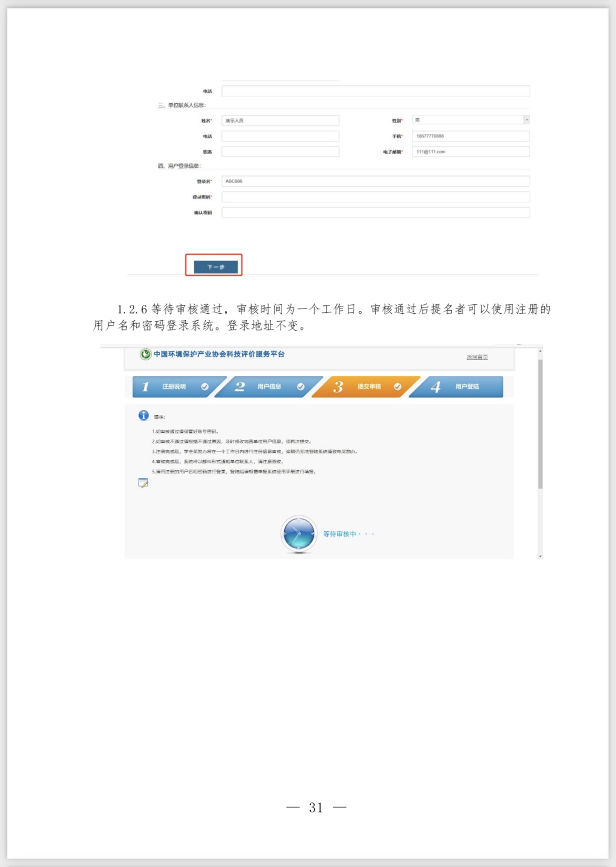The image size is (616, 867).
Task: Click the checkmark icon on 用户信息 step
Action: tap(301, 386)
